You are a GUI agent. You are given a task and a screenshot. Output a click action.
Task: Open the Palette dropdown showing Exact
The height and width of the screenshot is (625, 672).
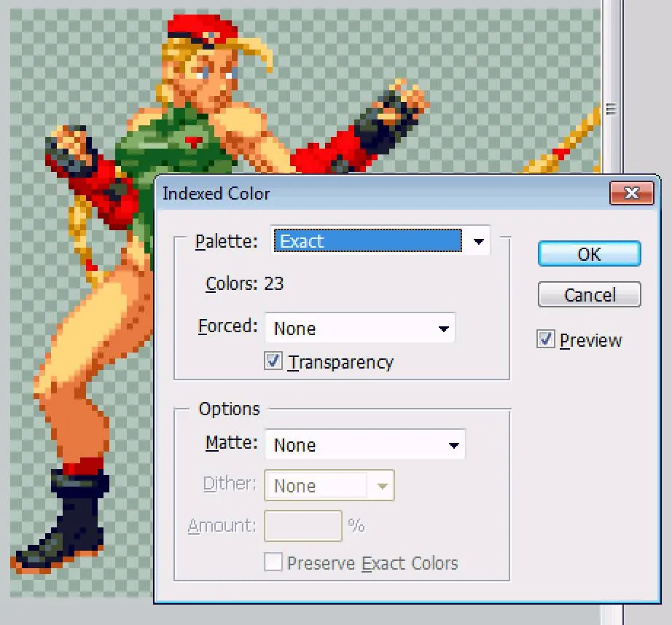[380, 240]
